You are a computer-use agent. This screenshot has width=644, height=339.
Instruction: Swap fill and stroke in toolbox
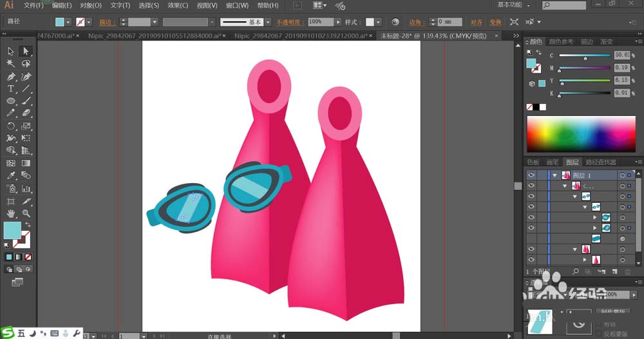(x=28, y=224)
